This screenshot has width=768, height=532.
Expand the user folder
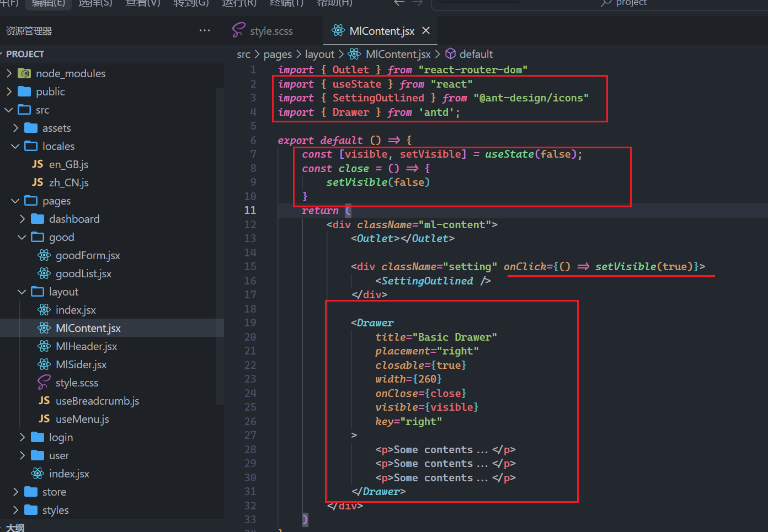(x=22, y=455)
